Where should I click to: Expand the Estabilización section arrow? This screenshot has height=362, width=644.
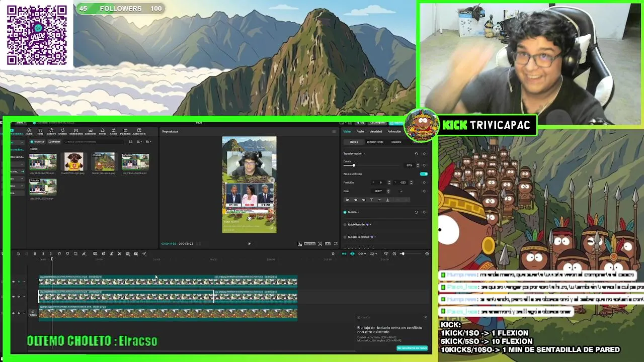(370, 224)
